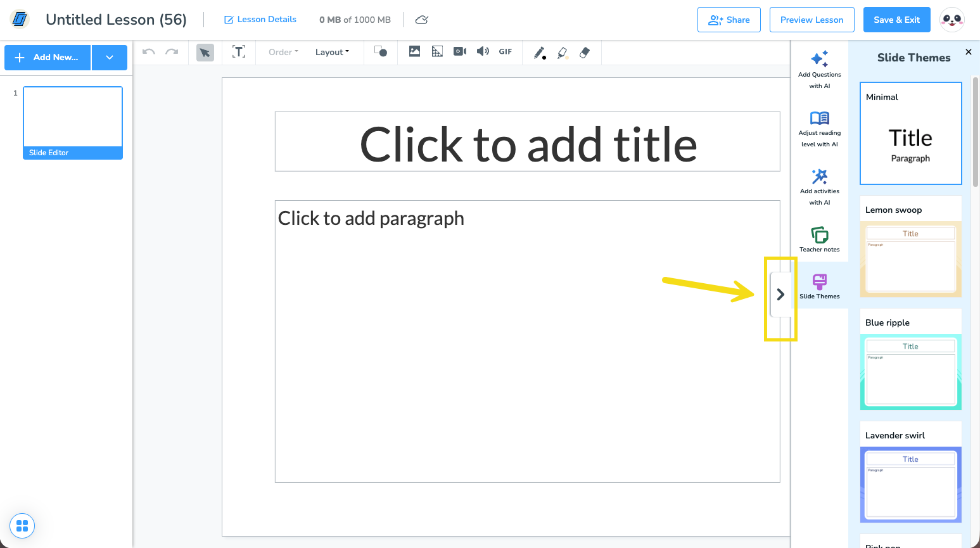Expand Add New options arrow
980x548 pixels.
click(x=110, y=57)
